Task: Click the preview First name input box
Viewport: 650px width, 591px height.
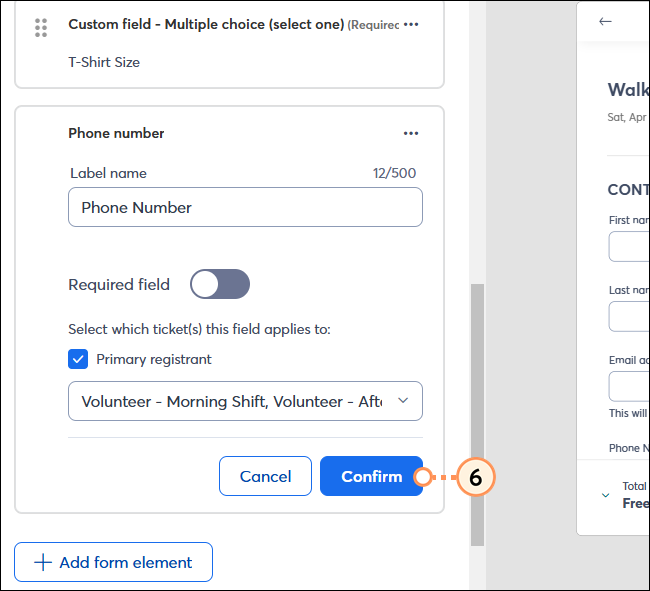Action: coord(629,247)
